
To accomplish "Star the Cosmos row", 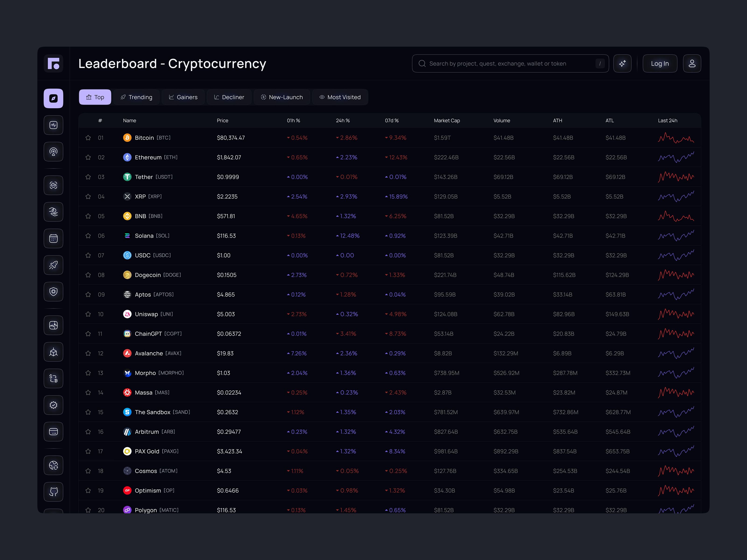I will coord(88,471).
